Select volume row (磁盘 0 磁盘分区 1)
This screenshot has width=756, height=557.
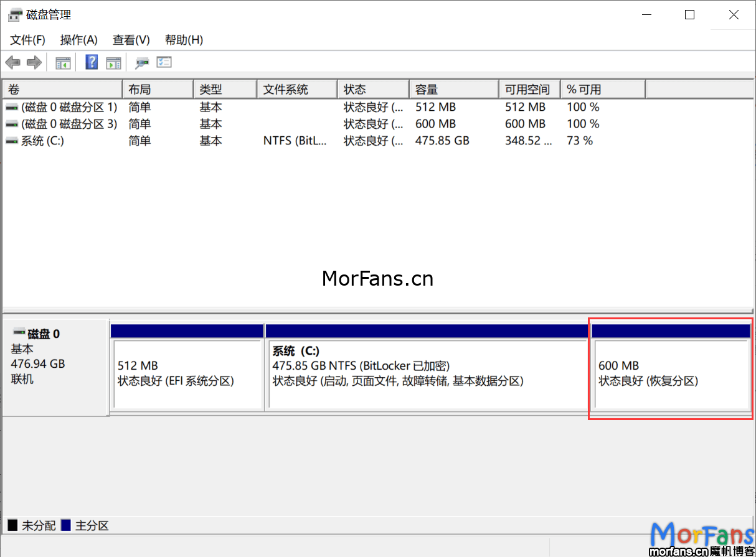pyautogui.click(x=324, y=108)
